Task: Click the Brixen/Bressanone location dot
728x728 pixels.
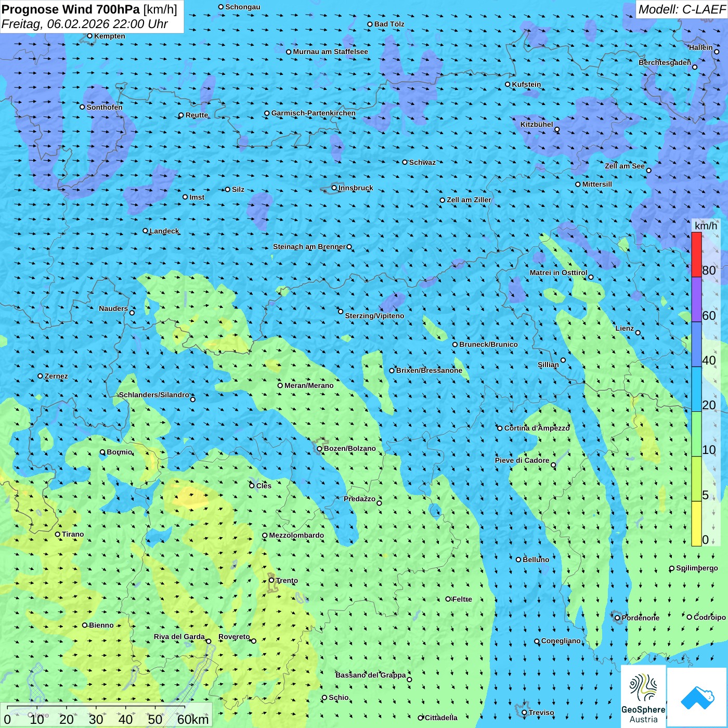Action: (392, 370)
